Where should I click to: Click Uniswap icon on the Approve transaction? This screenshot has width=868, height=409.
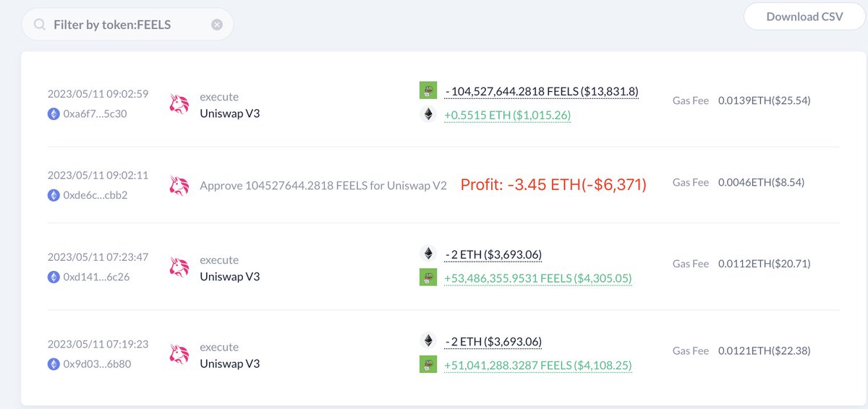[179, 186]
